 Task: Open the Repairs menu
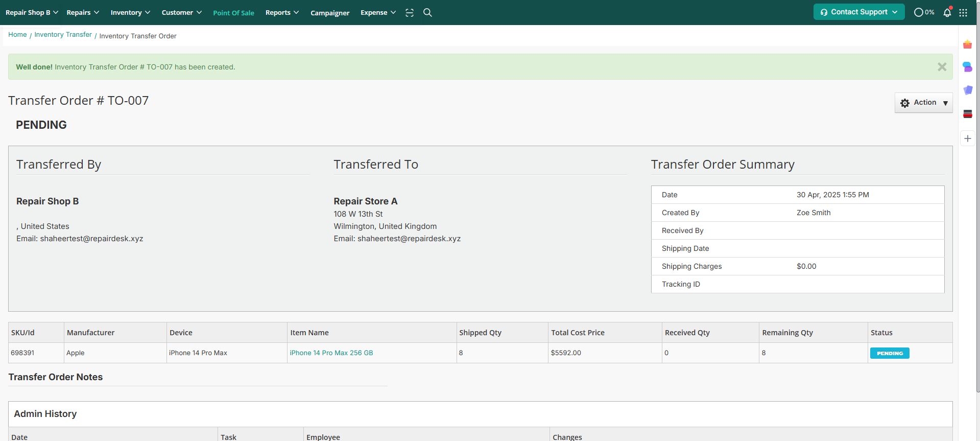point(83,12)
